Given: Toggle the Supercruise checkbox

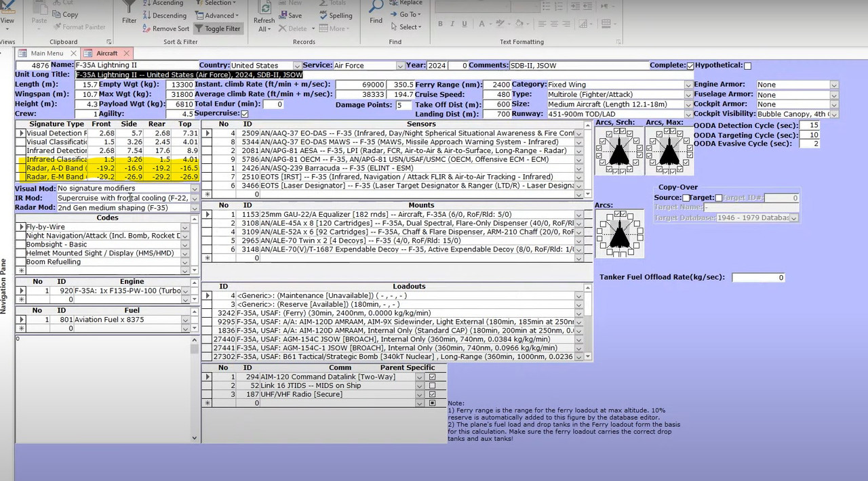Looking at the screenshot, I should point(245,114).
